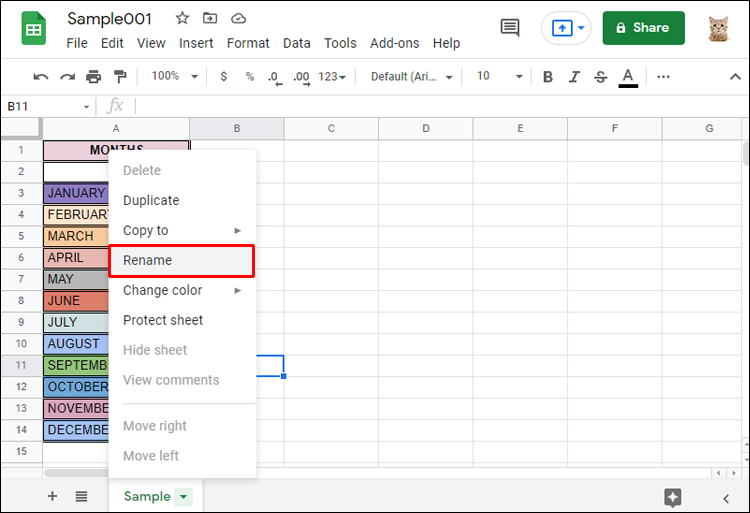Show more toolbar options
This screenshot has height=513, width=750.
tap(663, 76)
